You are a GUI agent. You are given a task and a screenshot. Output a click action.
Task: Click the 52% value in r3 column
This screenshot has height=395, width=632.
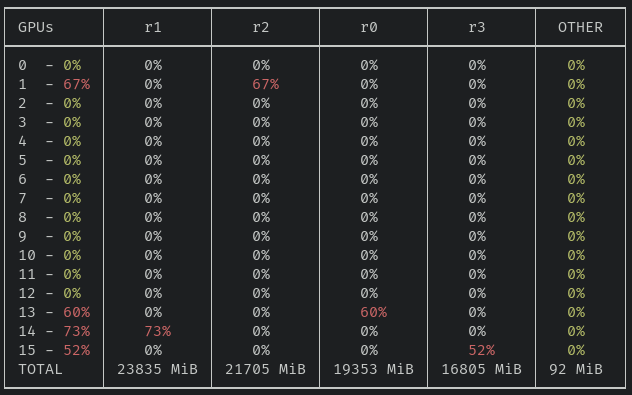pos(482,350)
